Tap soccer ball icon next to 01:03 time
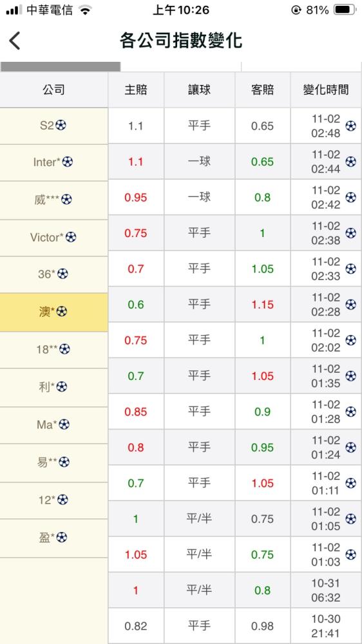 (350, 554)
